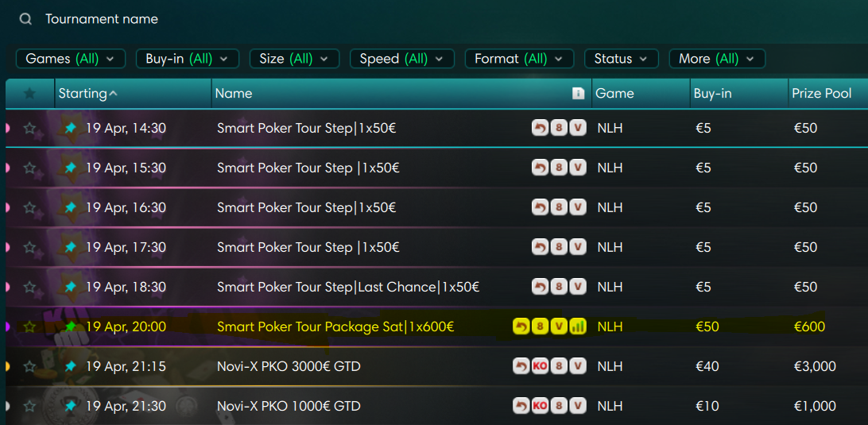Toggle favorite star on Package Sat 20:00 row

click(x=29, y=326)
